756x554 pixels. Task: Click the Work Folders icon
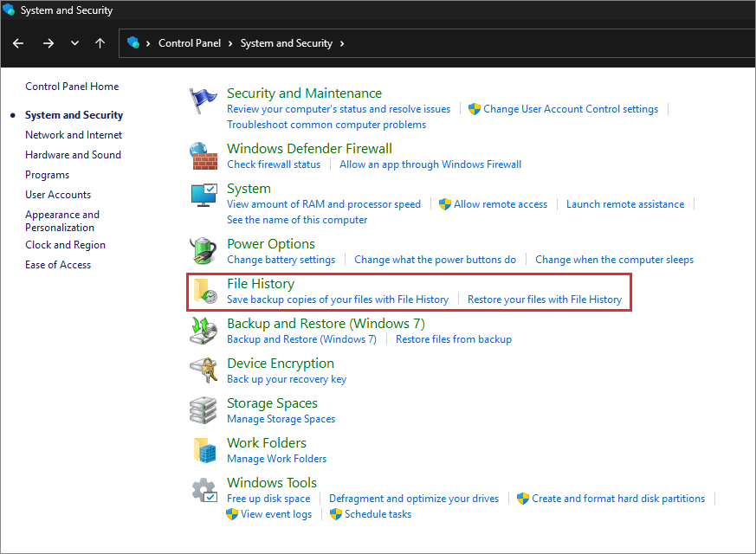point(204,450)
